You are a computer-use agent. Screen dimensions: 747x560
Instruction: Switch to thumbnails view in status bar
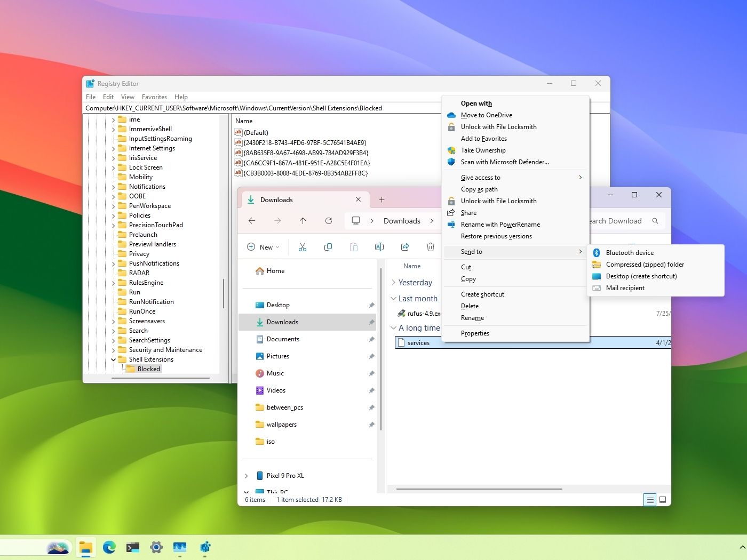coord(663,500)
